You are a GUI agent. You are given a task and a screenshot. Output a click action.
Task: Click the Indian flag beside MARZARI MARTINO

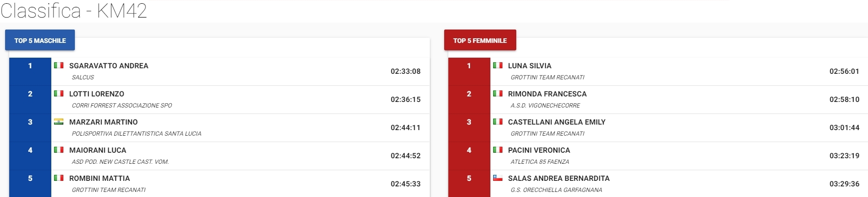coord(59,122)
